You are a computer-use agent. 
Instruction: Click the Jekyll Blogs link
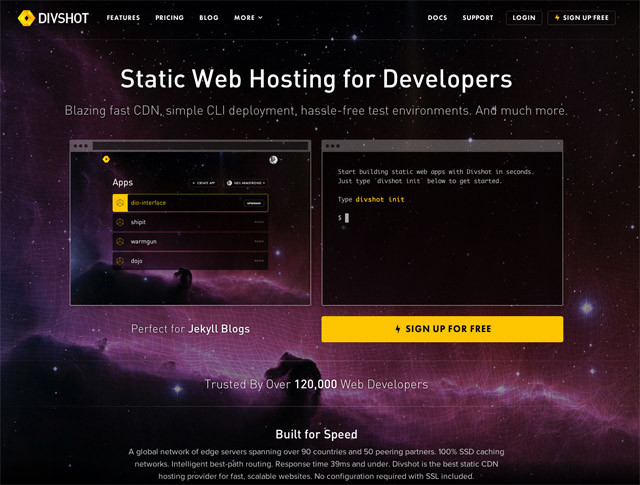[x=219, y=329]
